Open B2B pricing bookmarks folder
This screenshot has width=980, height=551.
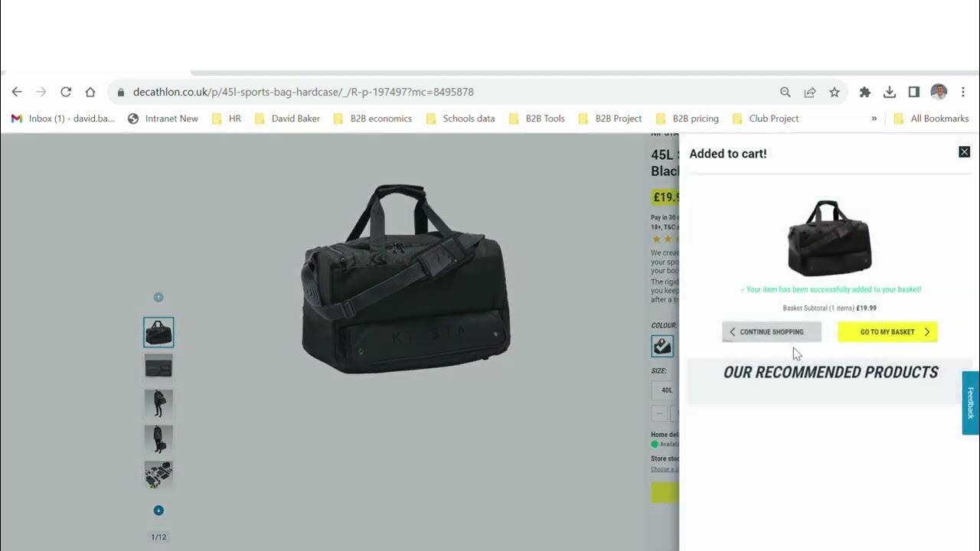pos(688,119)
